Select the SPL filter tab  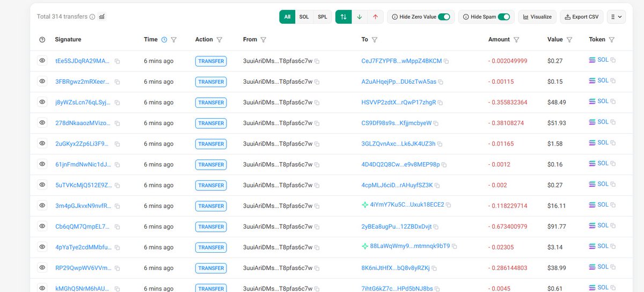coord(322,17)
